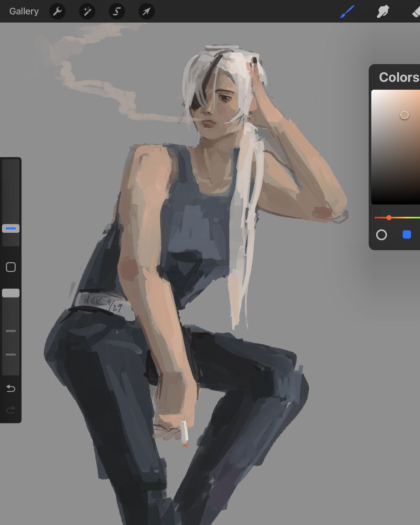Redo a stroke with the redo arrow
This screenshot has height=525, width=420.
point(10,410)
